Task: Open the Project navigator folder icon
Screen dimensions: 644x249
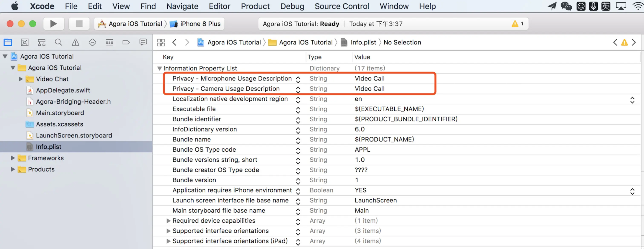Action: coord(8,42)
